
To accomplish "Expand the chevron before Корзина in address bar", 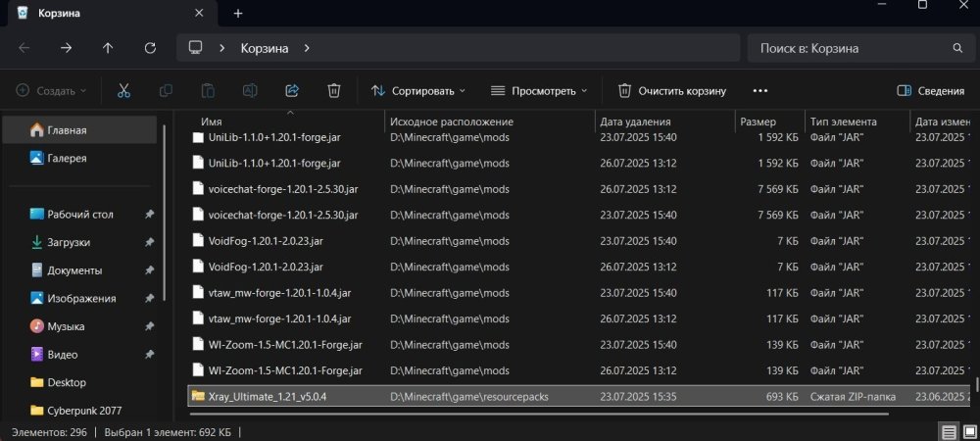I will click(221, 48).
